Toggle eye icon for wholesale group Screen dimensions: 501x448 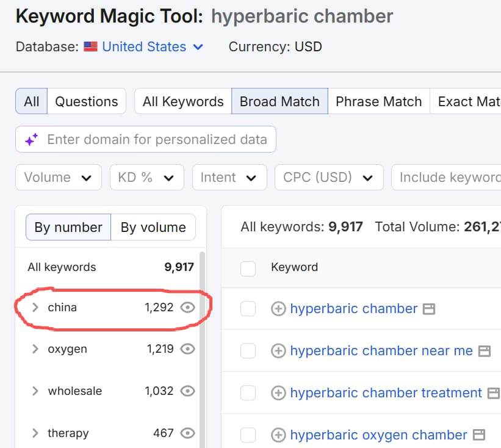click(x=187, y=391)
